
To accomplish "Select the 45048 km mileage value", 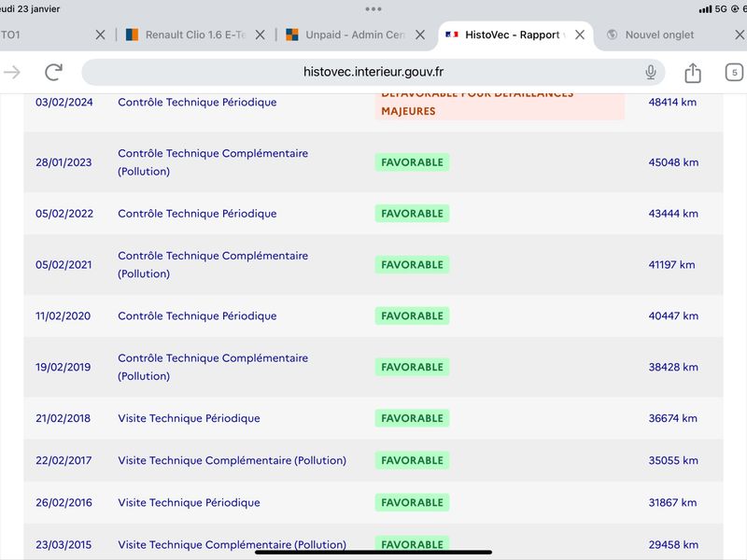I will [673, 162].
